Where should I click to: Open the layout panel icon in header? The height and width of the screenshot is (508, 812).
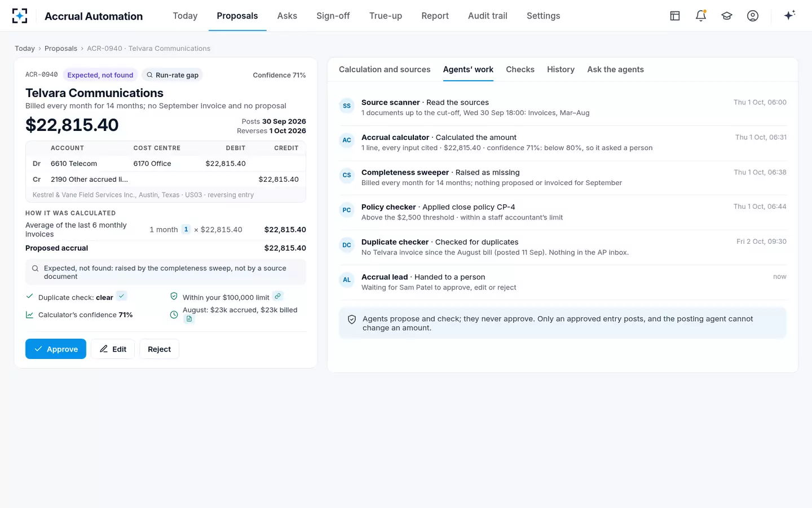pos(675,16)
